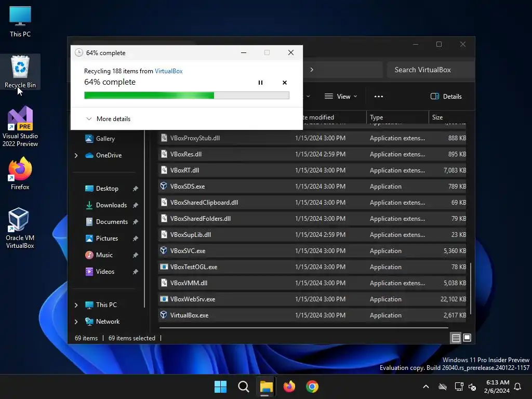Image resolution: width=532 pixels, height=399 pixels.
Task: Switch to details list view layout
Action: (456, 338)
